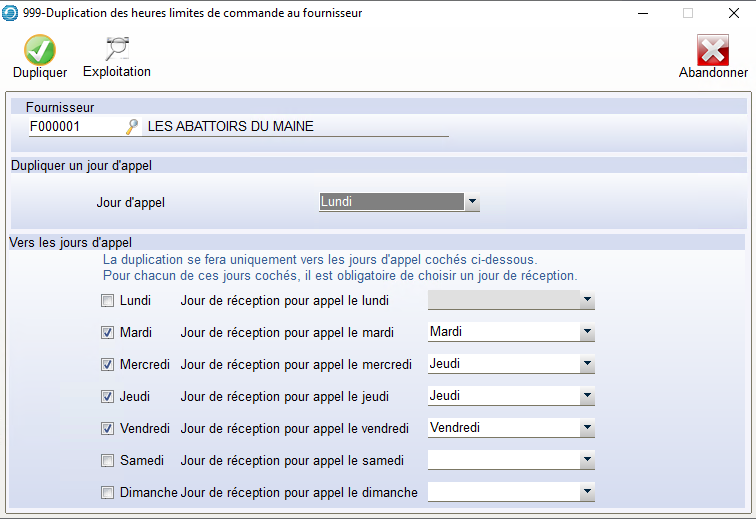Screen dimensions: 756x519
Task: Expand reception day dropdown for samedi
Action: click(x=587, y=460)
